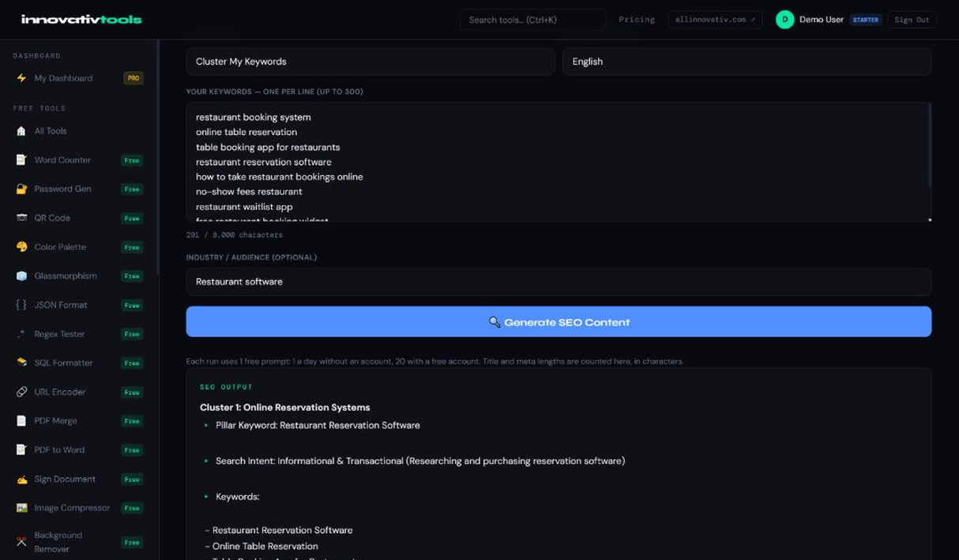This screenshot has width=959, height=560.
Task: Select Glassmorphism label in sidebar
Action: click(66, 276)
